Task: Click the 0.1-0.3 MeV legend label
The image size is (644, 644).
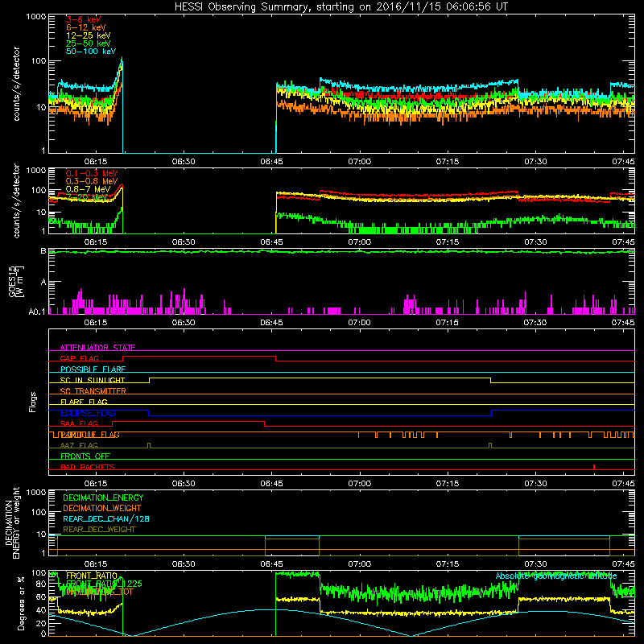Action: tap(92, 173)
